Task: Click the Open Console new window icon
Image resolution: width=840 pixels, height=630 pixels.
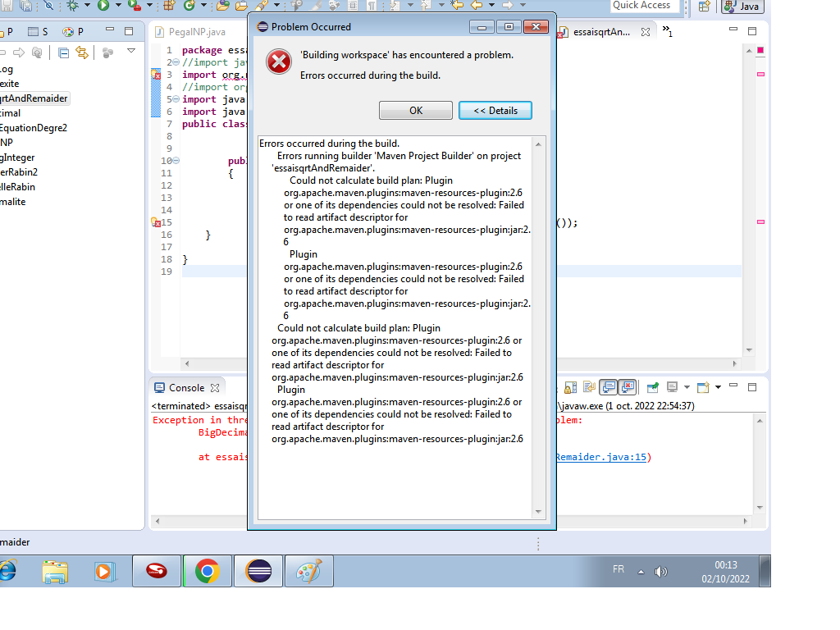Action: [x=703, y=387]
